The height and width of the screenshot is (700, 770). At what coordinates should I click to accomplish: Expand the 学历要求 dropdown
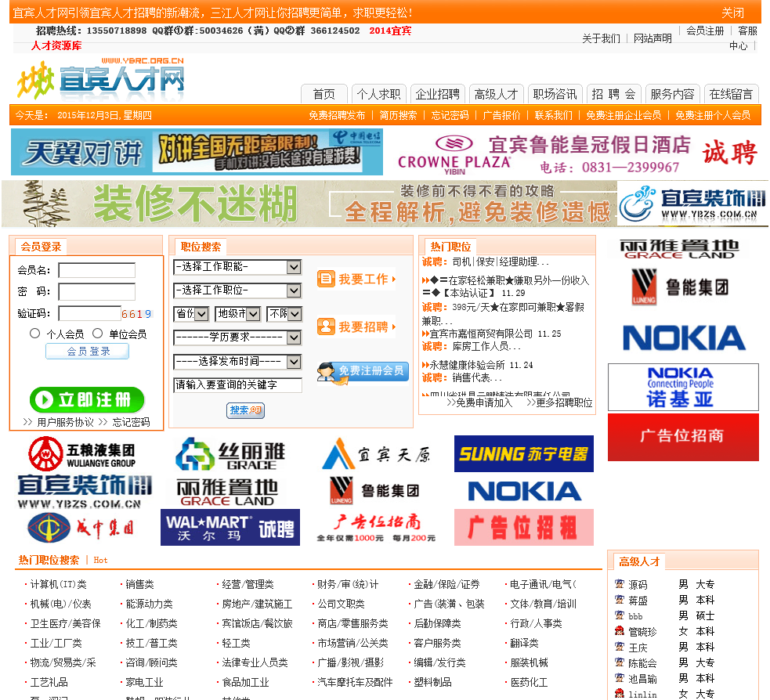coord(237,337)
